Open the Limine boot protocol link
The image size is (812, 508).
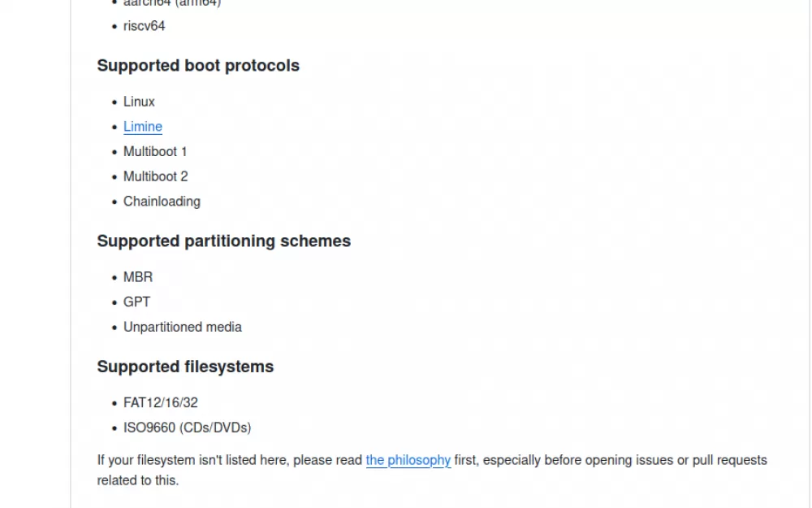coord(142,127)
